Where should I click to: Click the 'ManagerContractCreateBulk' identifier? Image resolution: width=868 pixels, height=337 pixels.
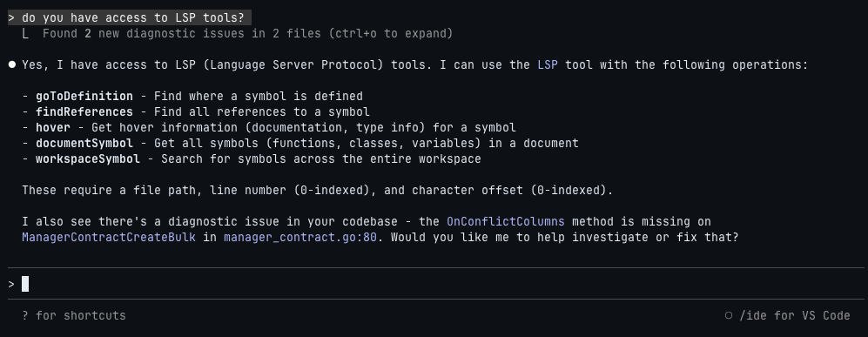pyautogui.click(x=109, y=238)
